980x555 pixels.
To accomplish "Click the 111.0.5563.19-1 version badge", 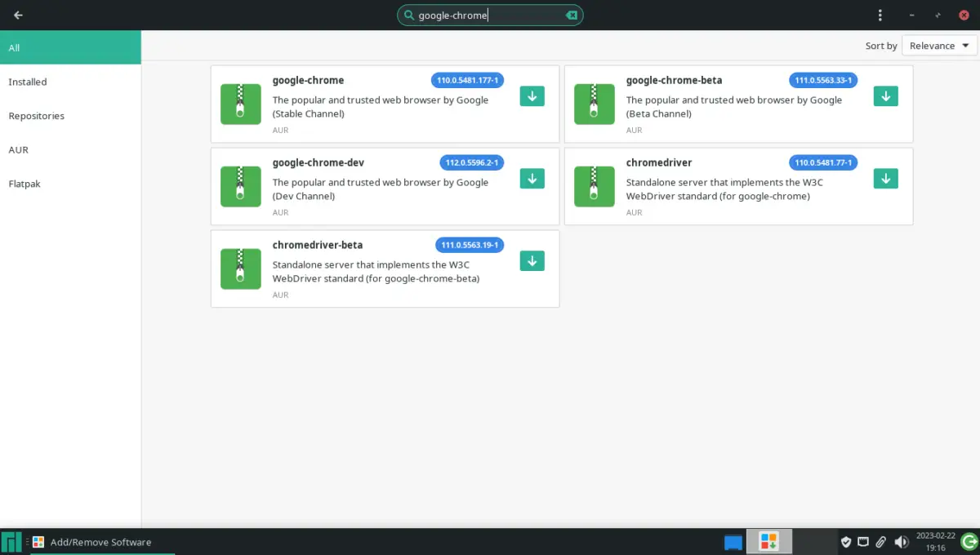I will click(x=470, y=245).
